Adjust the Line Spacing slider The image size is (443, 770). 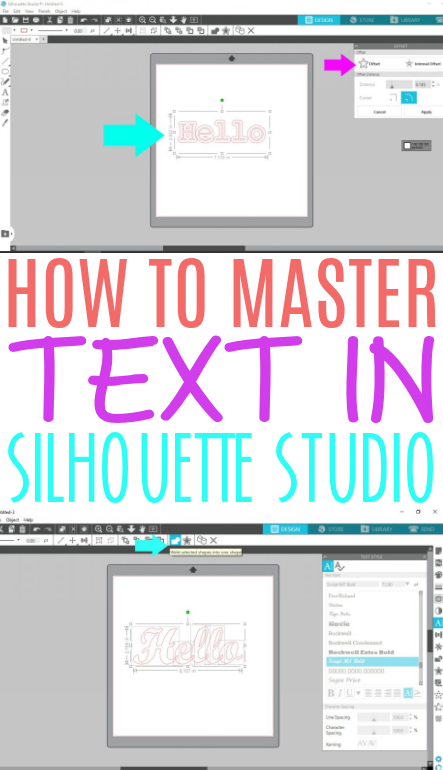tap(373, 717)
